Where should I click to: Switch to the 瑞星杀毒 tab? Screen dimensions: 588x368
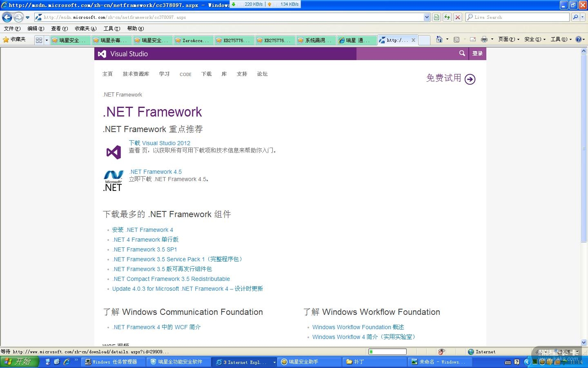click(x=111, y=40)
